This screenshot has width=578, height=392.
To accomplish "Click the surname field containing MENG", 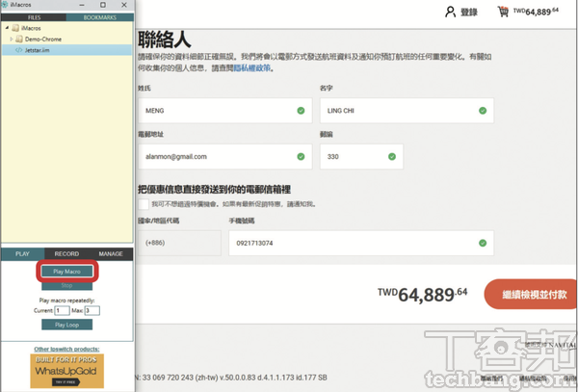I will click(224, 111).
